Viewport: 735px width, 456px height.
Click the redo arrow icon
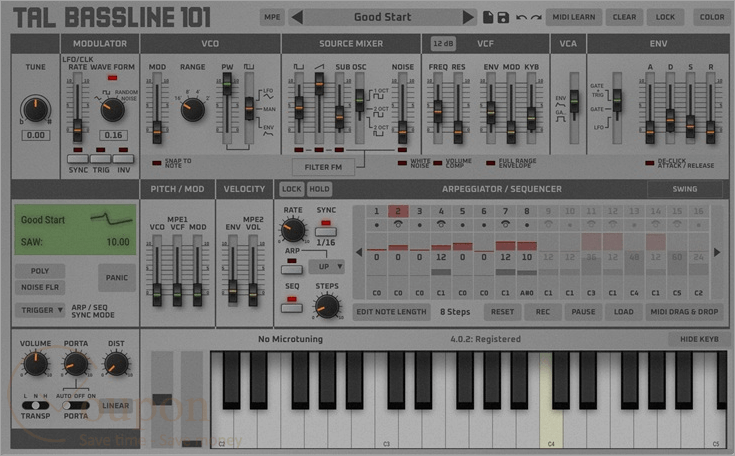coord(536,17)
